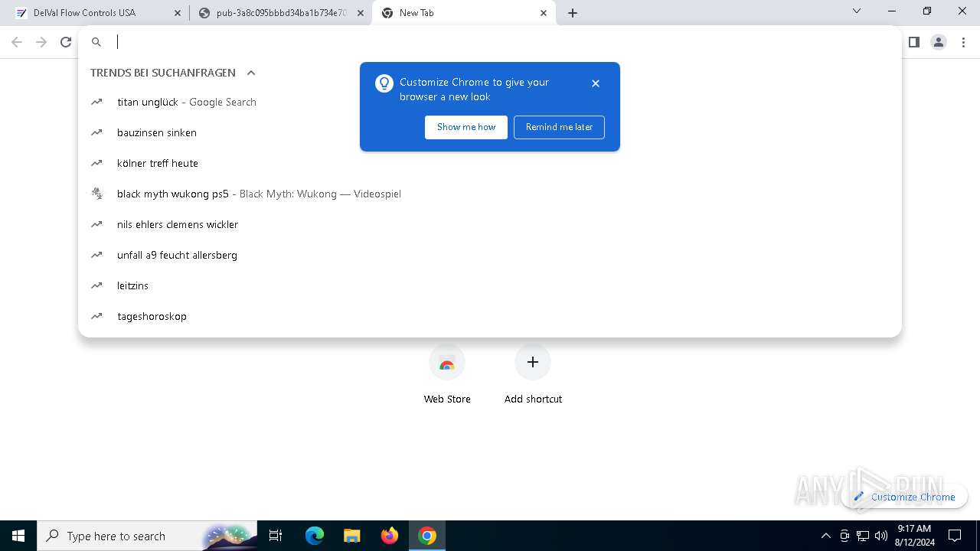Screen dimensions: 980x551
Task: Reload the page with the refresh icon
Action: click(x=66, y=42)
